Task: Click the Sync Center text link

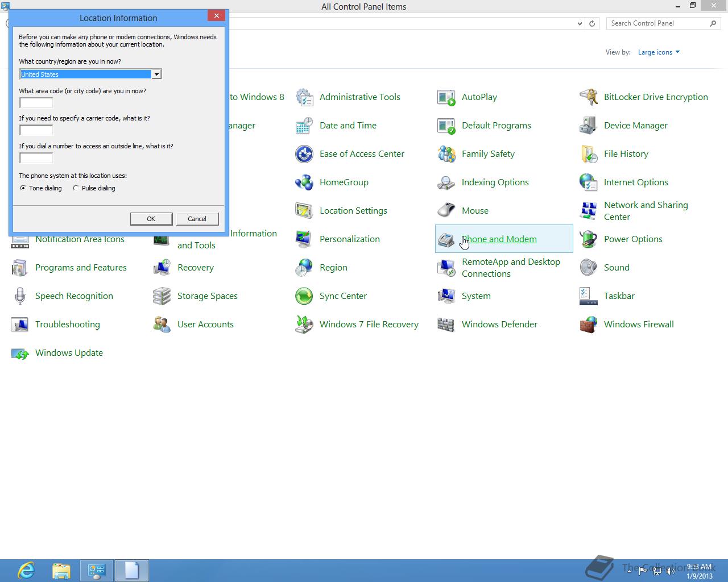Action: tap(343, 296)
